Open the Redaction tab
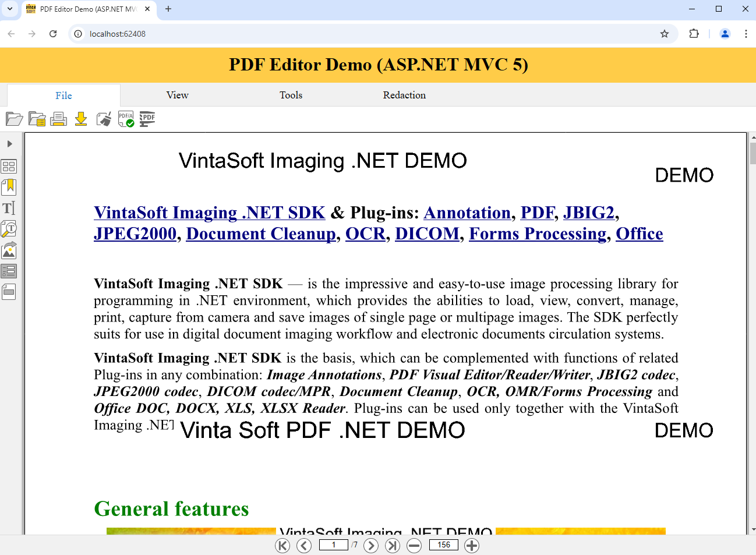The image size is (756, 555). point(404,95)
